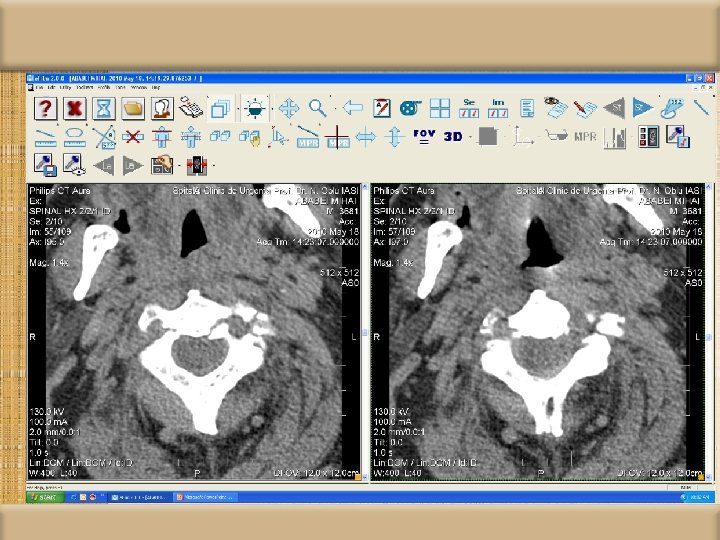The width and height of the screenshot is (720, 540).
Task: Edit report with red pen icon
Action: click(585, 108)
